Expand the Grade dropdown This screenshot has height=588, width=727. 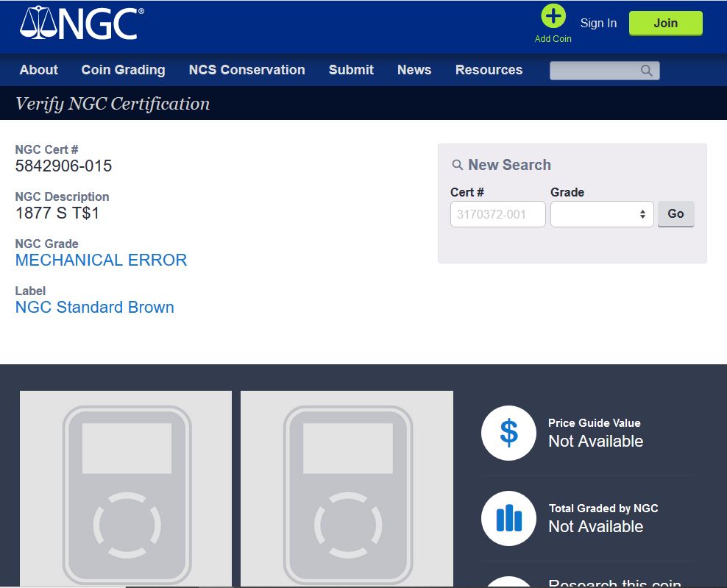[x=601, y=214]
